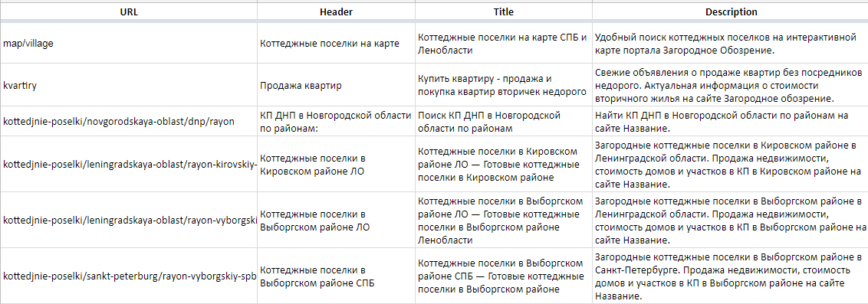The height and width of the screenshot is (304, 868).
Task: Click title cell 'Купить квартиру - продажа и покупка'
Action: point(503,84)
